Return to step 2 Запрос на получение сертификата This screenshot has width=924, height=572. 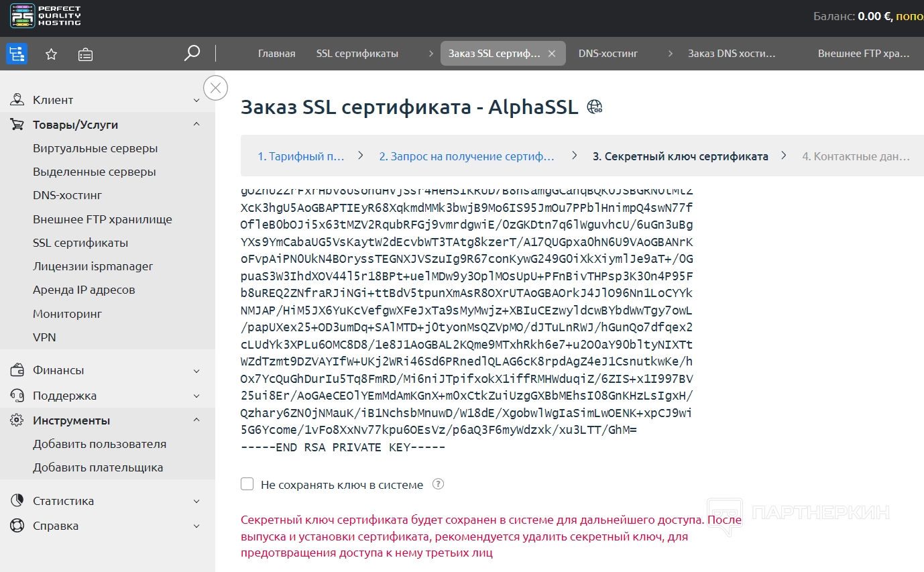[x=467, y=156]
